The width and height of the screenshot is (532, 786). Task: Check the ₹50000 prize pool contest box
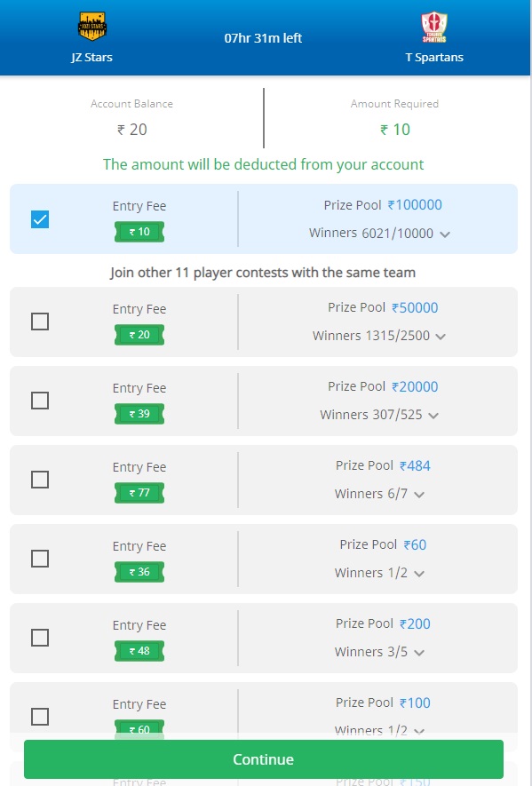pos(40,322)
